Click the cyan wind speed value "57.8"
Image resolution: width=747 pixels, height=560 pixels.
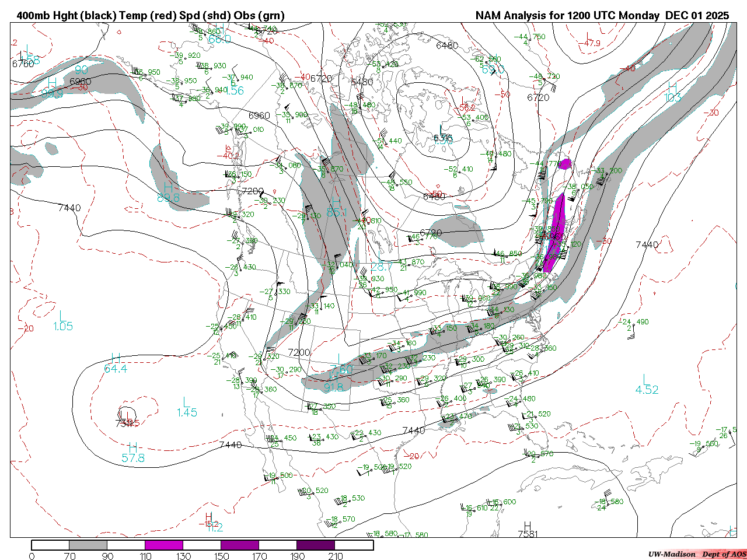(133, 458)
